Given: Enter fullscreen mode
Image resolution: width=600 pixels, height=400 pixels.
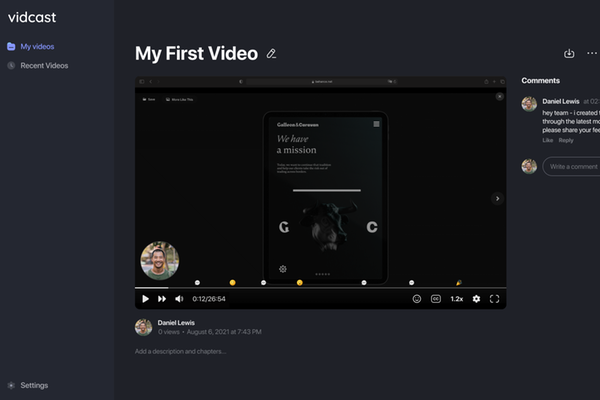Looking at the screenshot, I should point(494,299).
